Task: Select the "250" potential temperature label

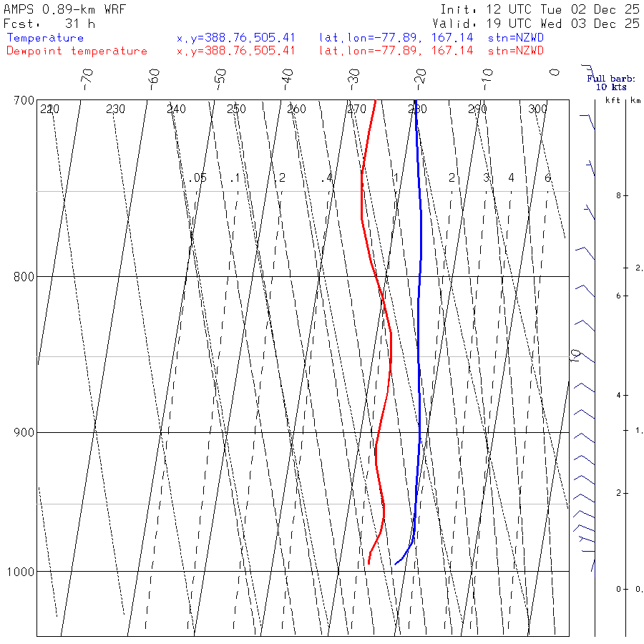Action: (237, 109)
